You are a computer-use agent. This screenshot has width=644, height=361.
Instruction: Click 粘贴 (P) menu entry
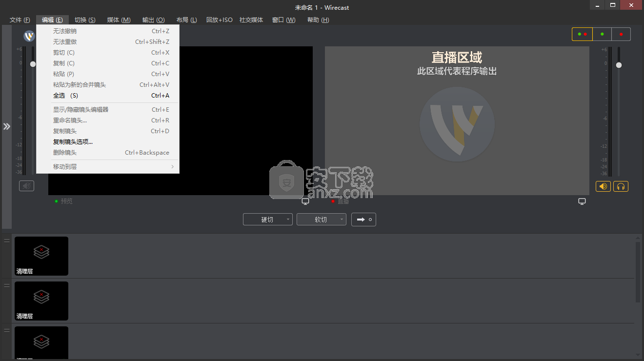click(108, 74)
